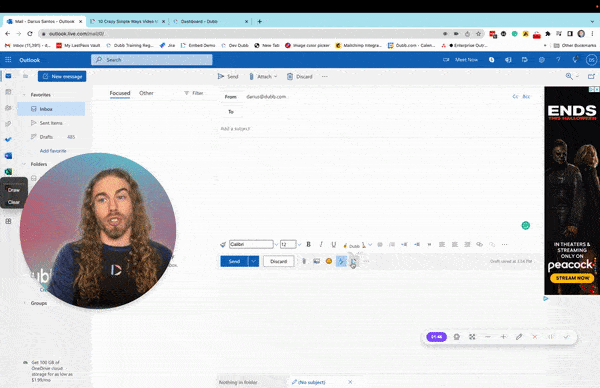Image resolution: width=600 pixels, height=388 pixels.
Task: Insert link from formatting bar
Action: pyautogui.click(x=479, y=244)
